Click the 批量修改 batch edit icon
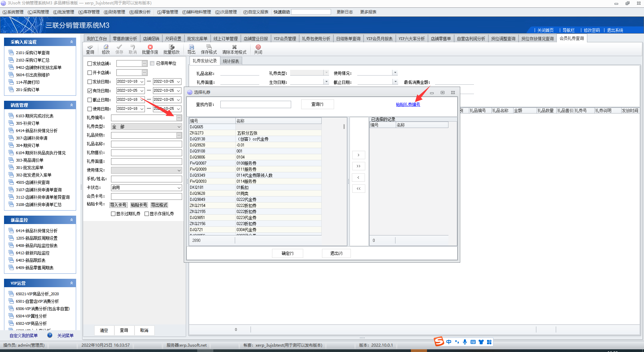Viewport: 644px width, 352px height. pyautogui.click(x=171, y=49)
